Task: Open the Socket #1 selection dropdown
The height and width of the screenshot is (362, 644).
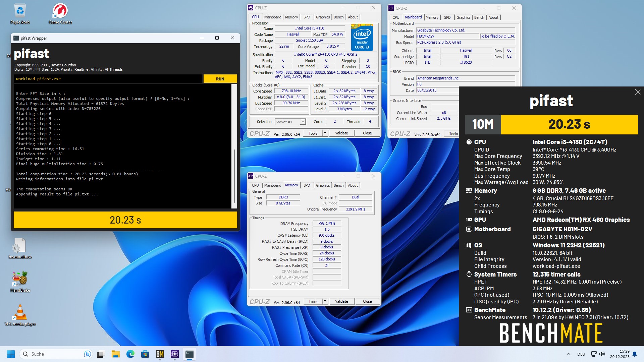Action: click(290, 122)
